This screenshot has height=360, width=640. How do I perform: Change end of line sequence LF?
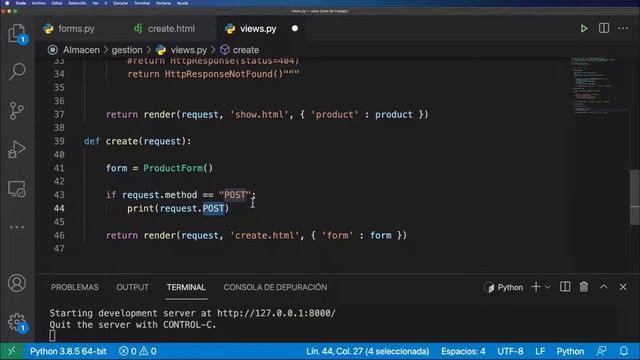[540, 351]
